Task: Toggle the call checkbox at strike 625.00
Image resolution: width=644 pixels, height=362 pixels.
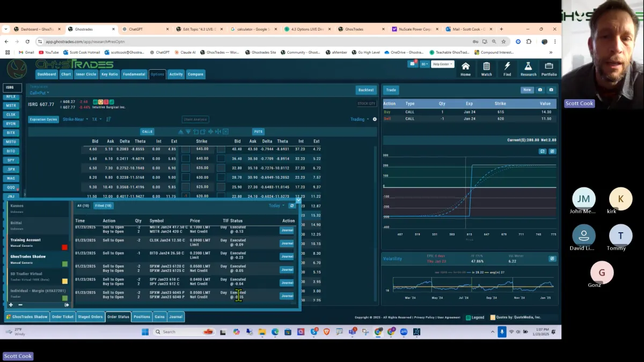Action: pos(186,187)
